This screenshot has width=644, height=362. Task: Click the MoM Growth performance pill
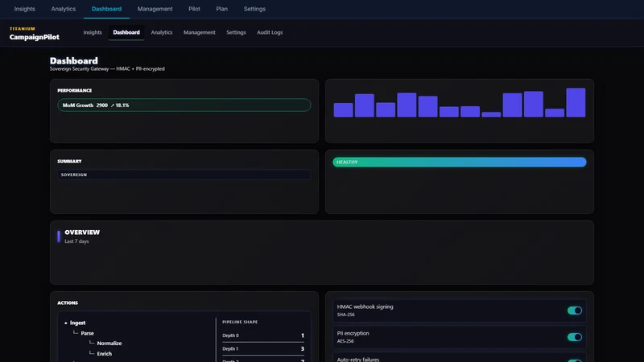click(x=184, y=105)
